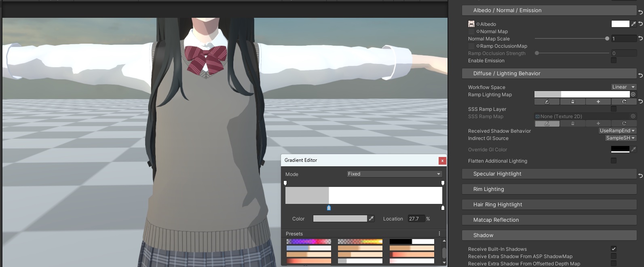This screenshot has height=267, width=644.
Task: Click the Ramp Lighting Map edit pencil icon
Action: pyautogui.click(x=547, y=102)
